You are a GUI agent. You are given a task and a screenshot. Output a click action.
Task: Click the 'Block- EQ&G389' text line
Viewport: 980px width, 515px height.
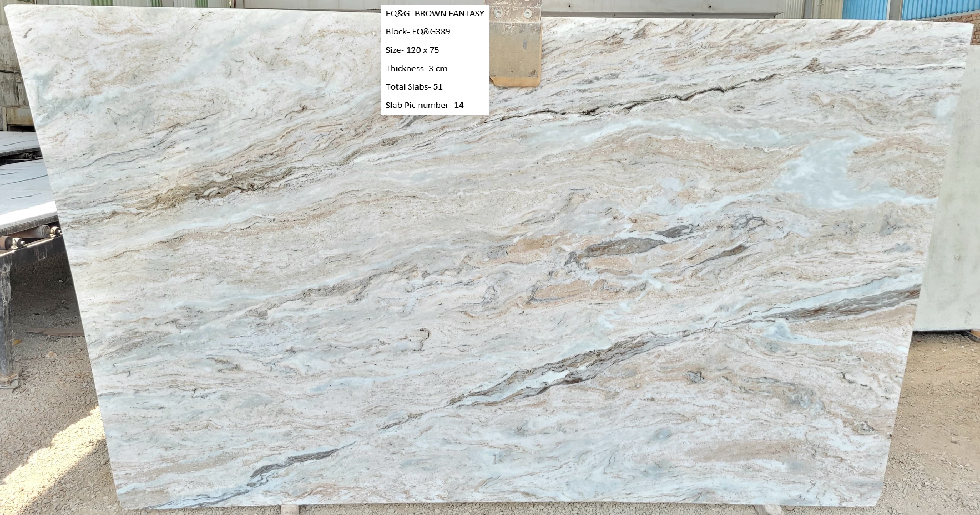tap(418, 32)
